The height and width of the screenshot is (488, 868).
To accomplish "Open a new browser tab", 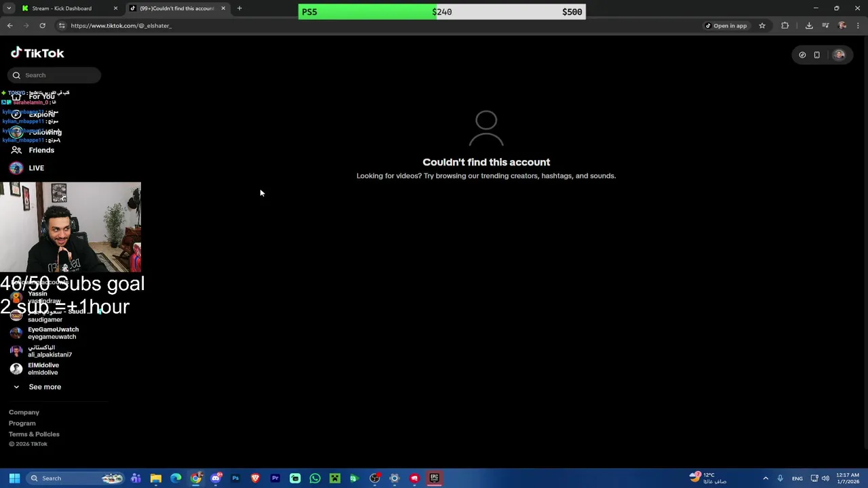I will click(239, 9).
